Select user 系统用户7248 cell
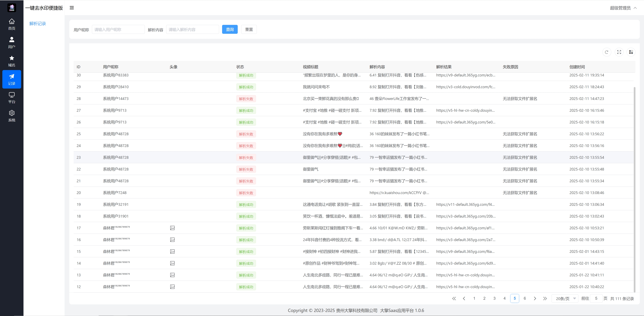Image resolution: width=644 pixels, height=316 pixels. pos(115,193)
